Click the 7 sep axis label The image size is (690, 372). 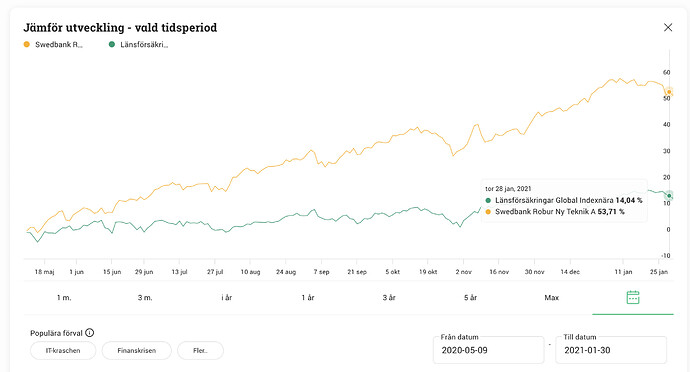coord(321,272)
